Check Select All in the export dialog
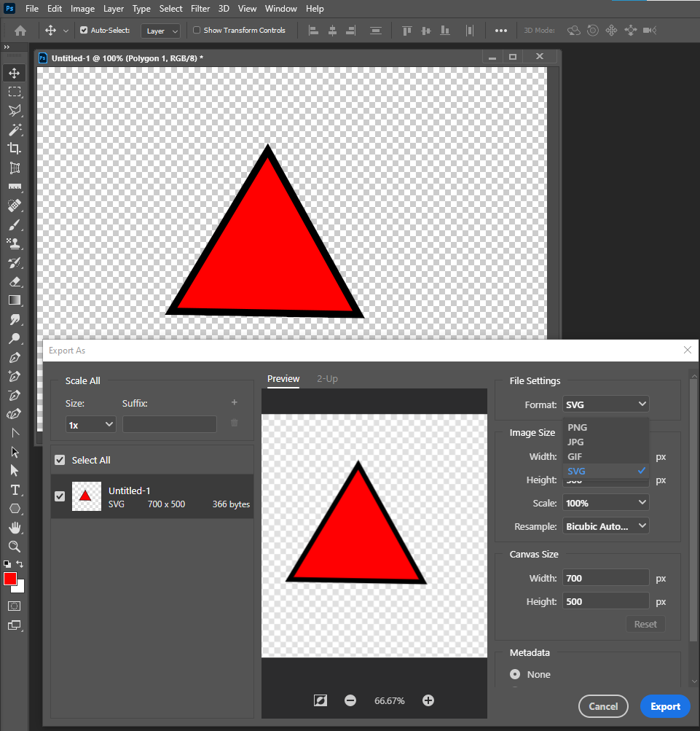 (x=59, y=460)
